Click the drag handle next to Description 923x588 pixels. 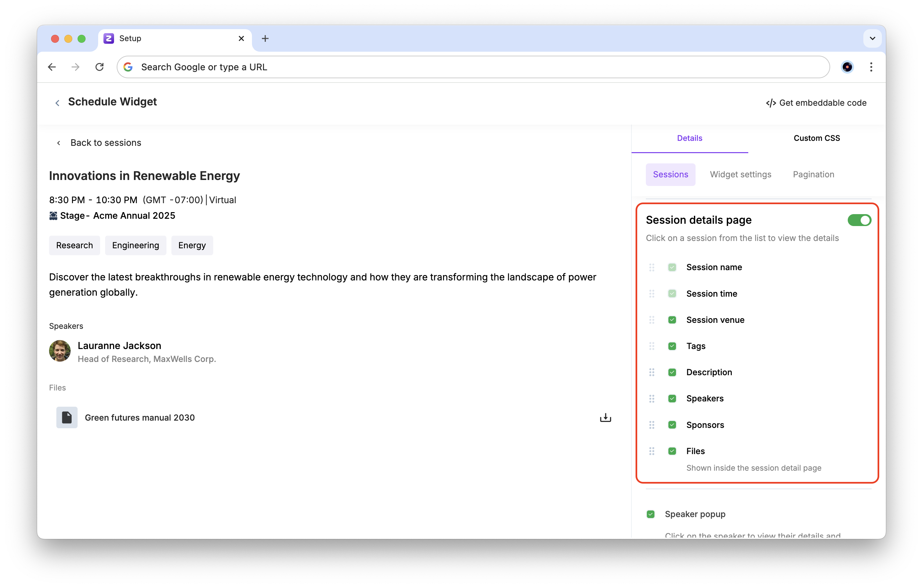pyautogui.click(x=651, y=372)
